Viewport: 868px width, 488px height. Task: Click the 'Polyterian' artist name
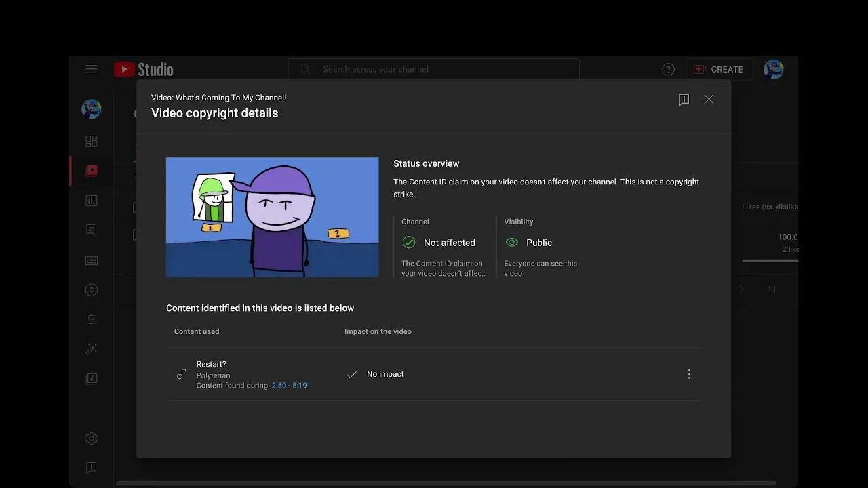[x=213, y=375]
